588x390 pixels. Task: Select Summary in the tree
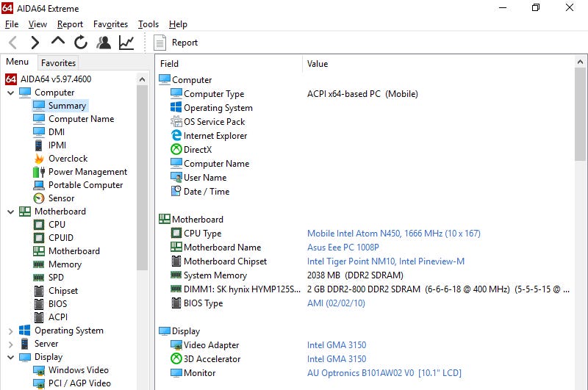[x=60, y=106]
